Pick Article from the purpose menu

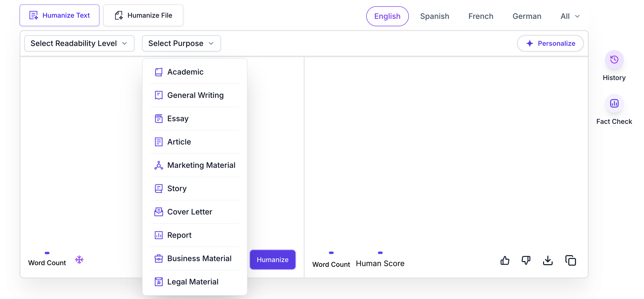(x=195, y=142)
